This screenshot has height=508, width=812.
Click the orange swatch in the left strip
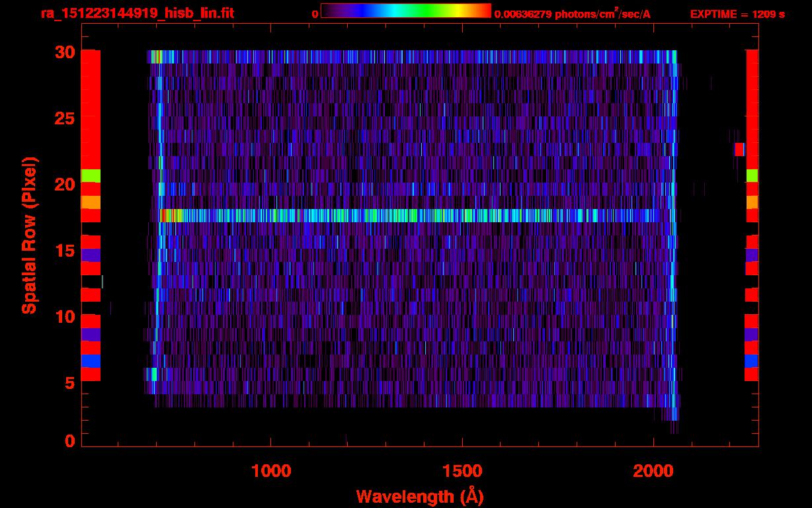[x=91, y=202]
